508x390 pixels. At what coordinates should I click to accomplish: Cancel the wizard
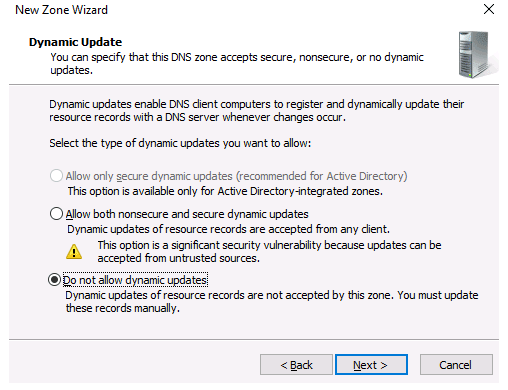(456, 365)
